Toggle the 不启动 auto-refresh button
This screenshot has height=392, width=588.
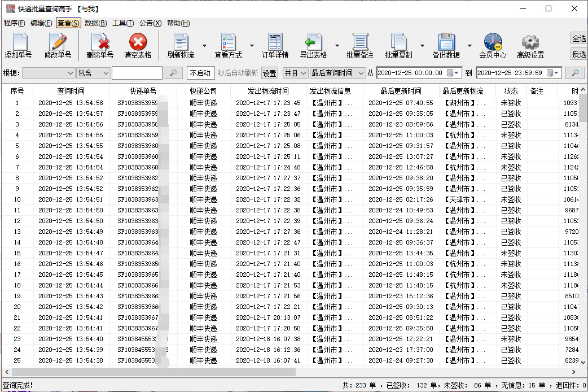click(x=200, y=73)
